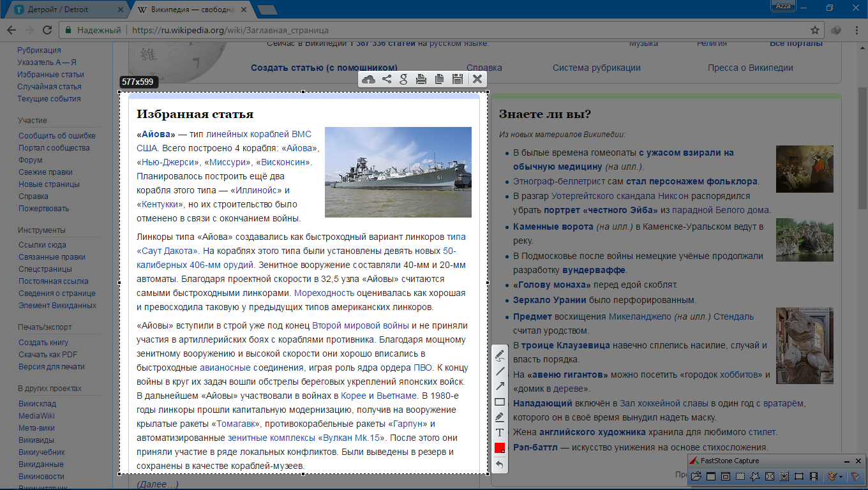Select the highlighter marker tool
Viewport: 868px width, 490px height.
pos(500,417)
